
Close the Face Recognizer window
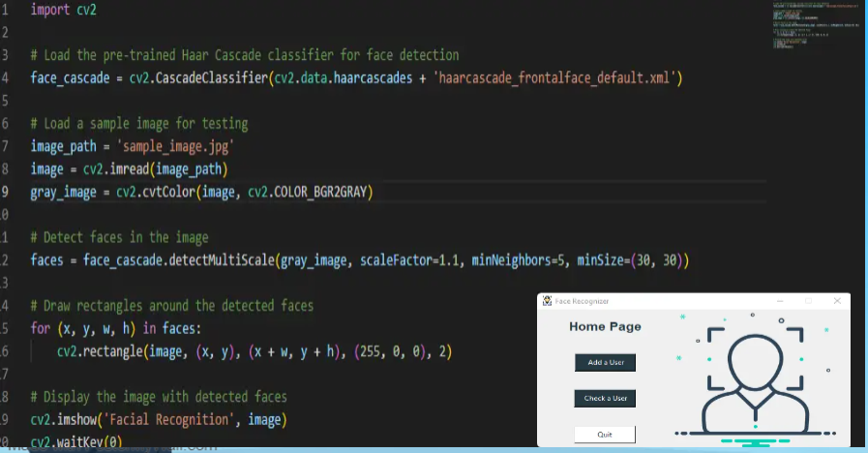point(837,301)
